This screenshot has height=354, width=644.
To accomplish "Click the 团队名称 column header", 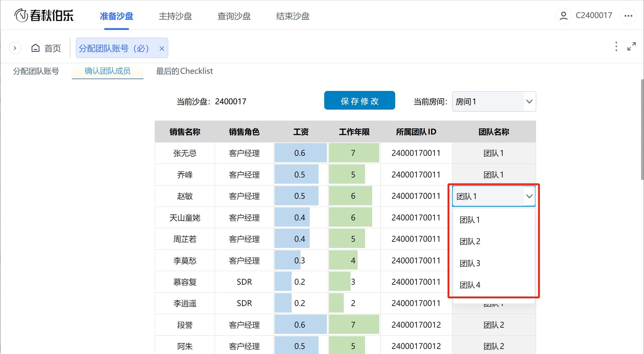I will coord(494,132).
